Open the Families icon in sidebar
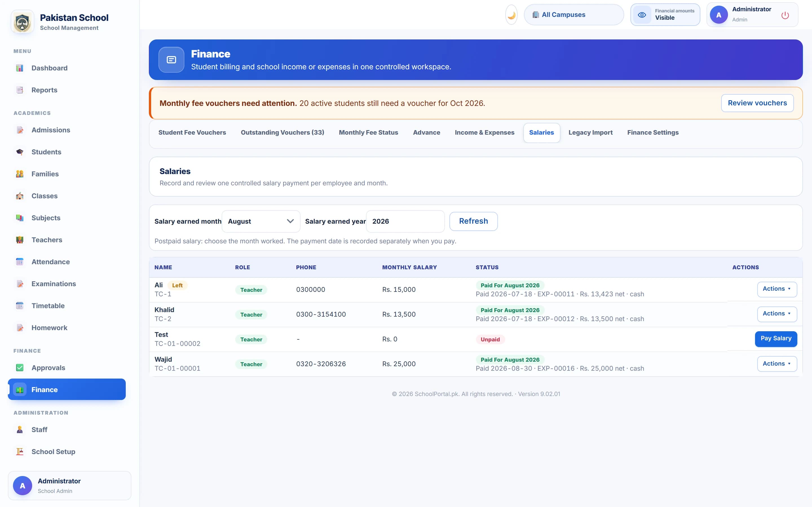This screenshot has width=812, height=507. tap(19, 174)
